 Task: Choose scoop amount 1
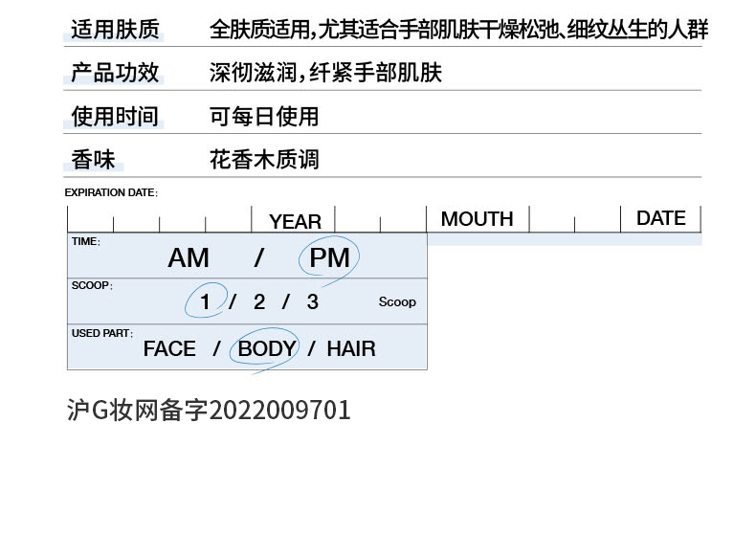pyautogui.click(x=205, y=302)
